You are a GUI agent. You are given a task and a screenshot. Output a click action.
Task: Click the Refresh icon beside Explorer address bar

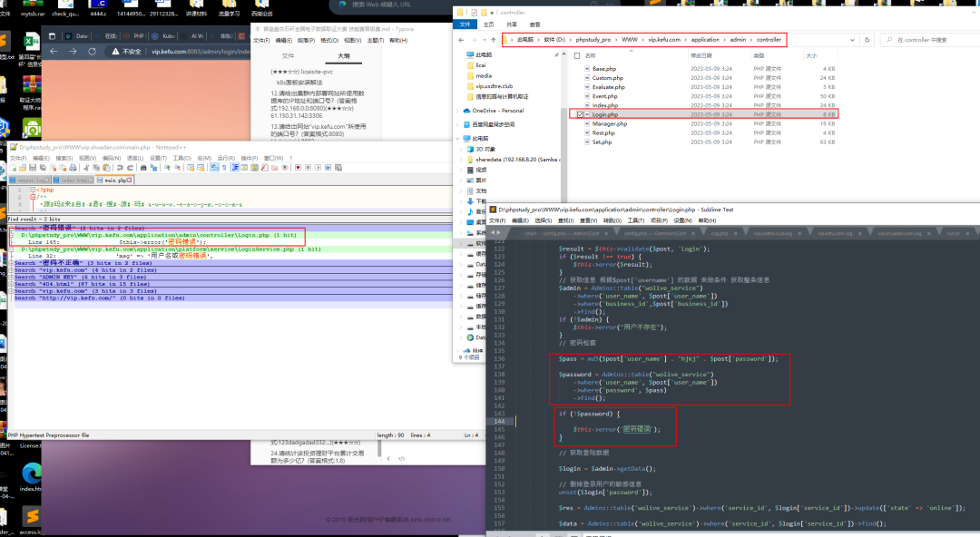(867, 40)
